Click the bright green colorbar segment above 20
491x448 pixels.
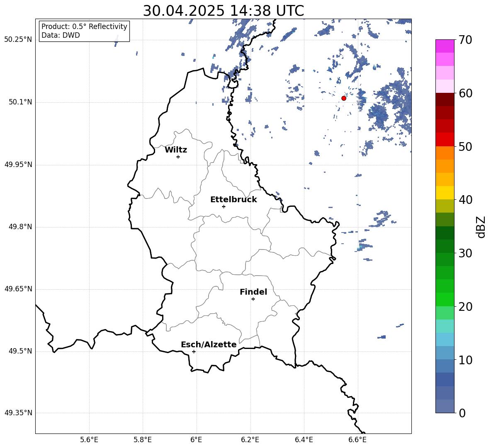click(x=445, y=299)
